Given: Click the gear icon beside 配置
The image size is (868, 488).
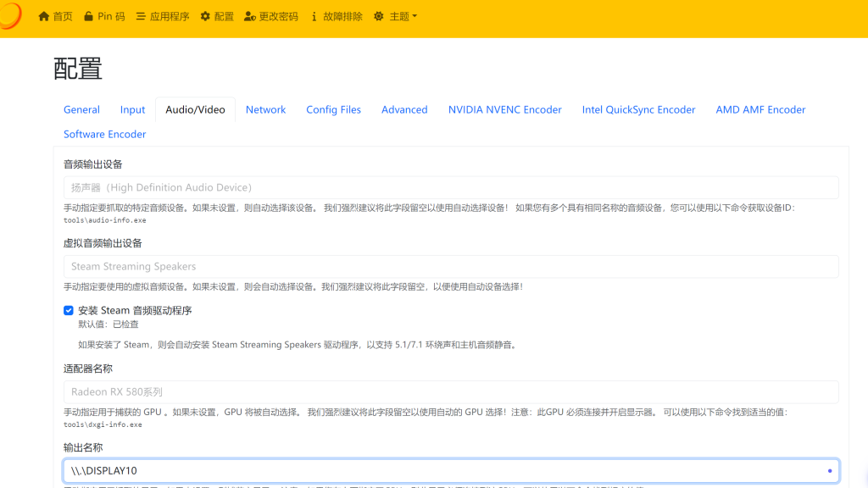Looking at the screenshot, I should [x=205, y=16].
